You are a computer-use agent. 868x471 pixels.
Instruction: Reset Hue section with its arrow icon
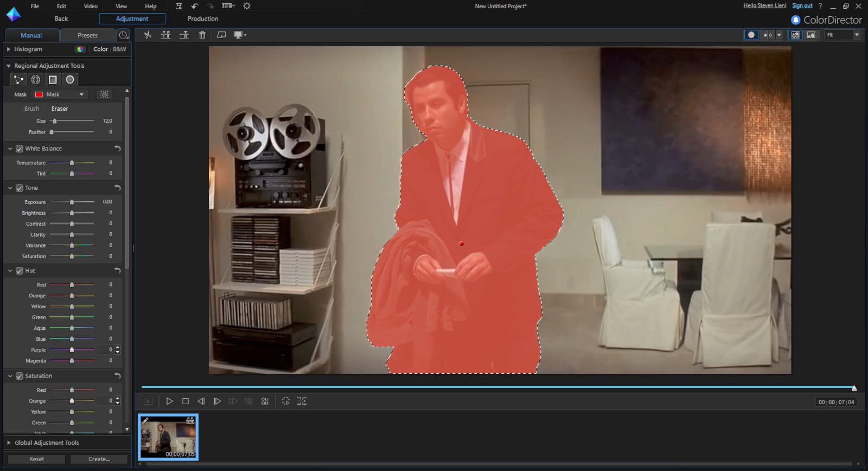(x=117, y=270)
